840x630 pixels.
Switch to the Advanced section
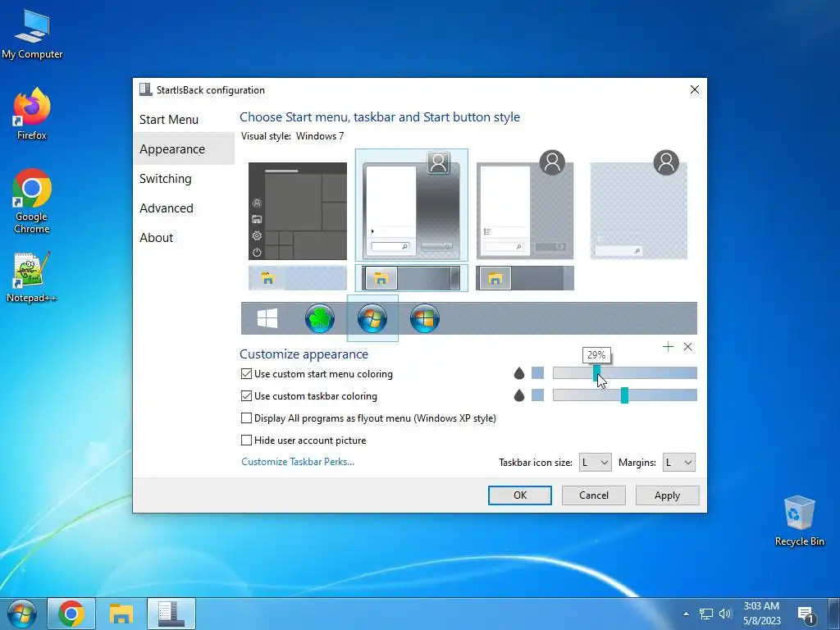click(183, 208)
